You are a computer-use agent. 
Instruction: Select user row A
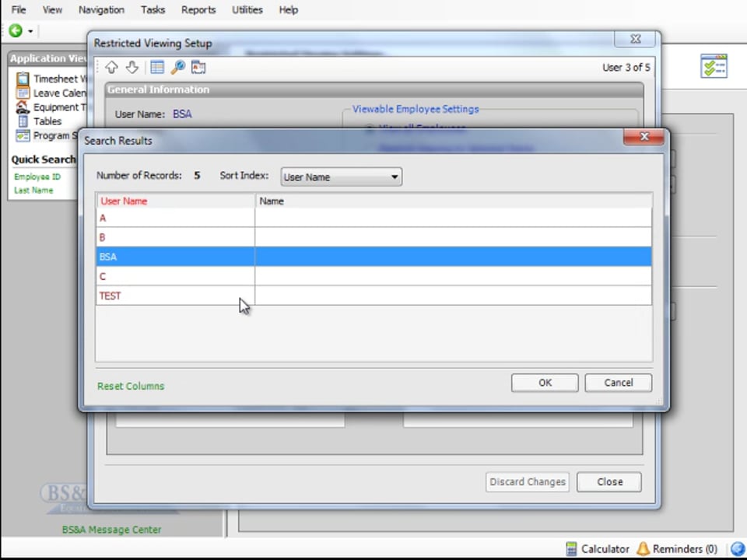coord(374,218)
